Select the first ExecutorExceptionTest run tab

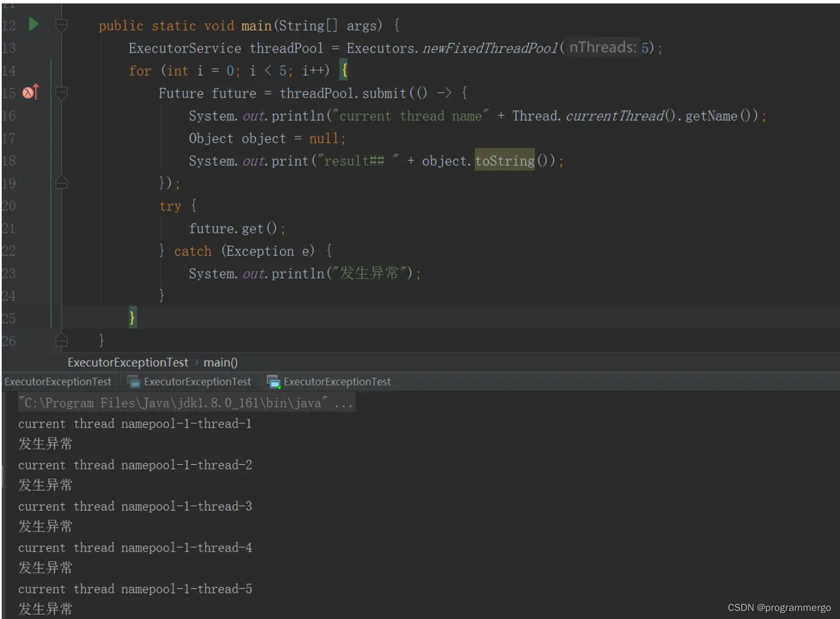[58, 381]
